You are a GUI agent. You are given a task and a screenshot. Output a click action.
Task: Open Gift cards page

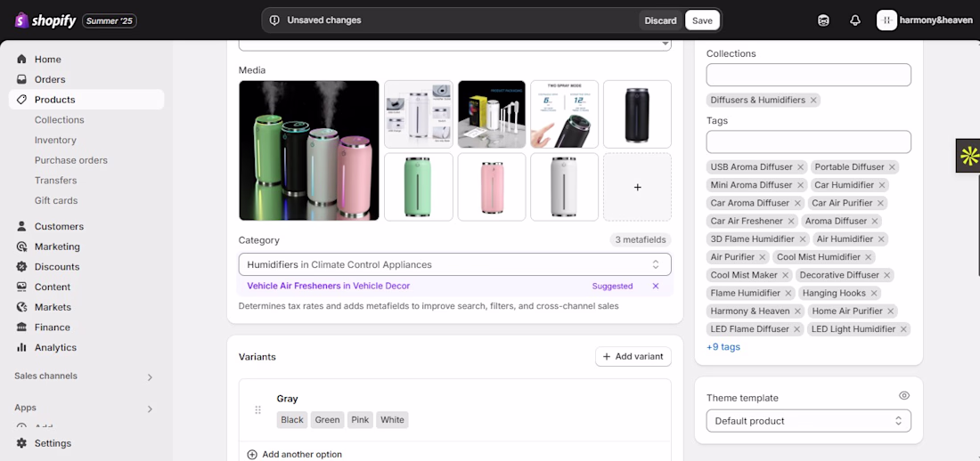coord(56,200)
